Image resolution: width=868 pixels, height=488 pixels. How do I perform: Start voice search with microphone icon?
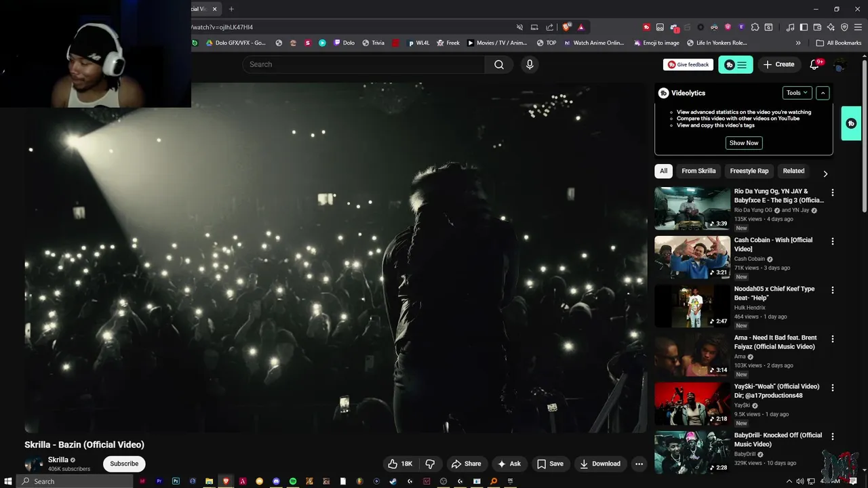pyautogui.click(x=530, y=64)
